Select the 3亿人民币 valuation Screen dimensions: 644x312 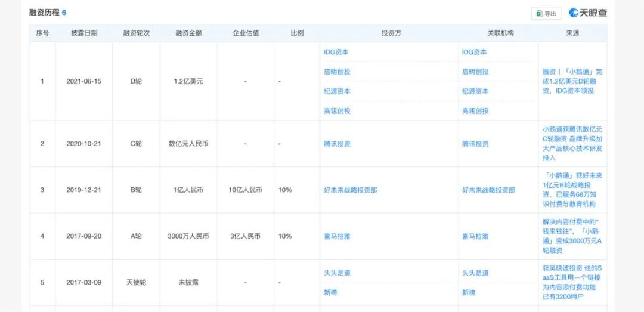pos(246,236)
